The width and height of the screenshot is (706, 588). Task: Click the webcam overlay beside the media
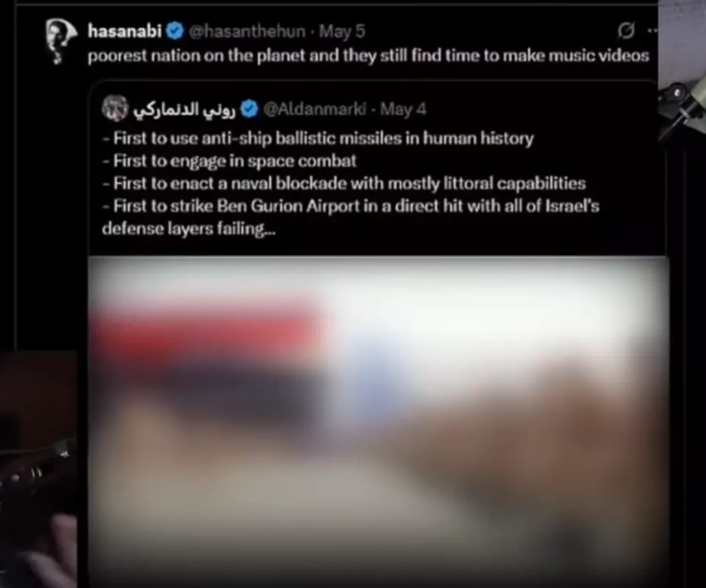(38, 469)
